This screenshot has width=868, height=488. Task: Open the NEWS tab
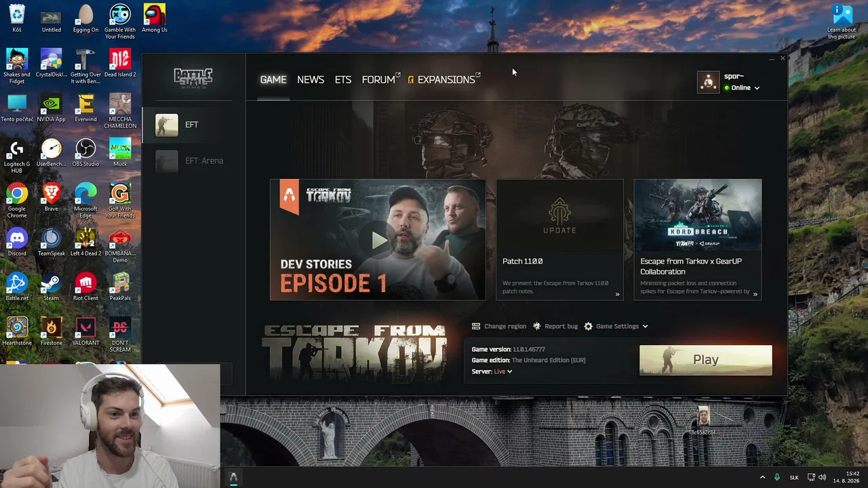pyautogui.click(x=311, y=79)
